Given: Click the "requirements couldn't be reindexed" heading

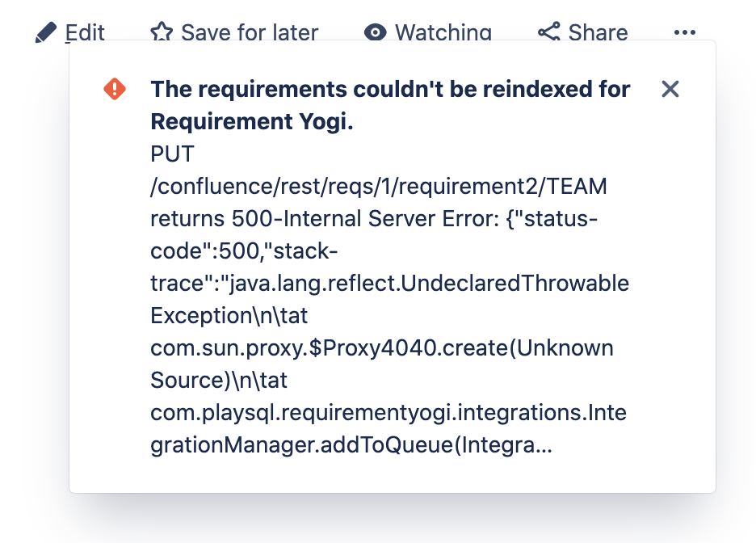Looking at the screenshot, I should point(390,89).
